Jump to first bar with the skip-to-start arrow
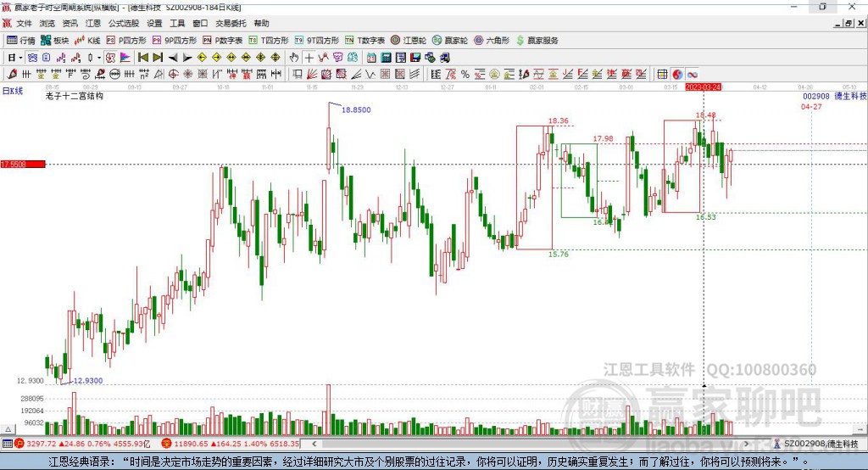 [x=142, y=57]
